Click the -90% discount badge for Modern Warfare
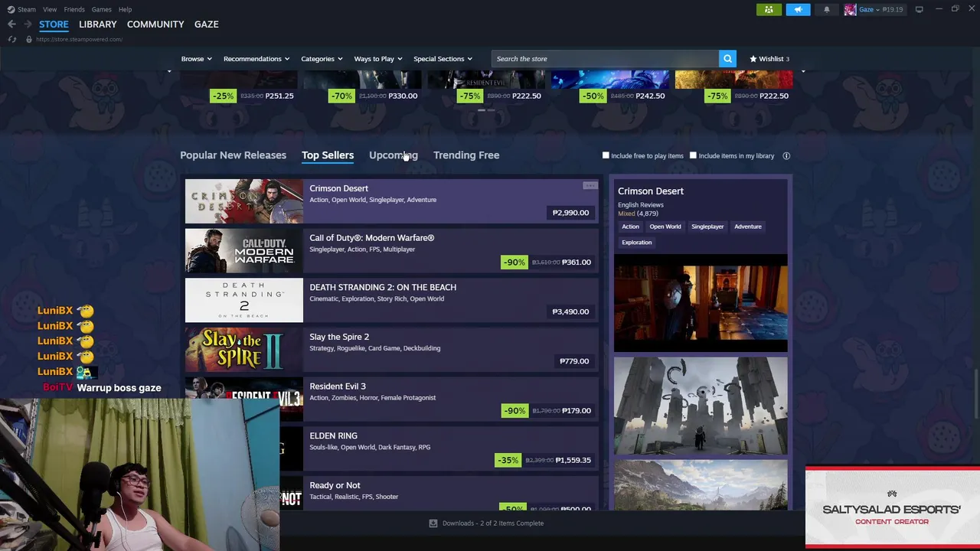Viewport: 980px width, 551px height. pyautogui.click(x=514, y=262)
